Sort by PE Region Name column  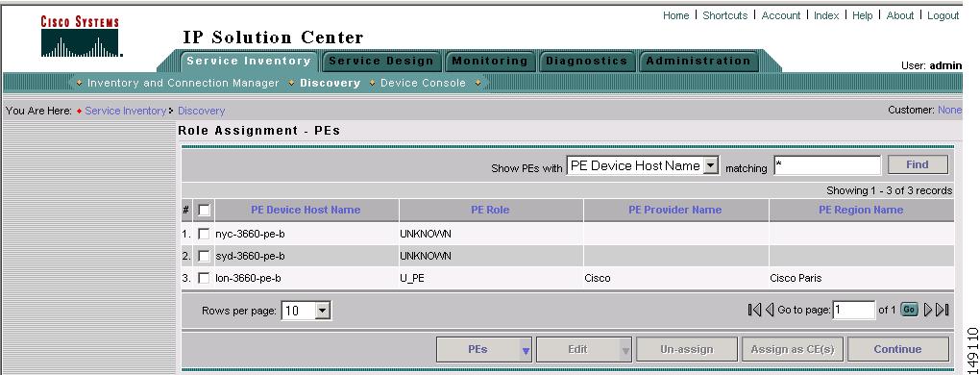tap(861, 210)
